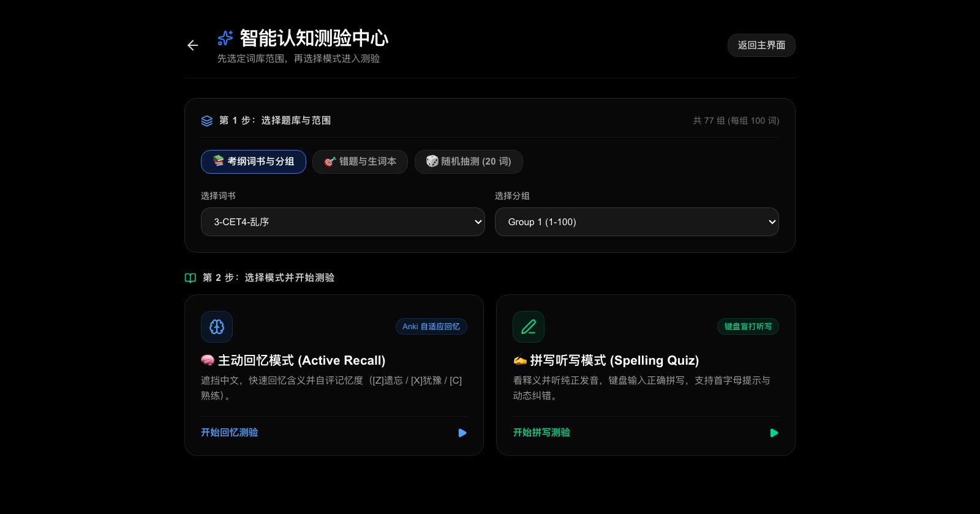Click the layers icon beside 第 1 步

pyautogui.click(x=207, y=121)
